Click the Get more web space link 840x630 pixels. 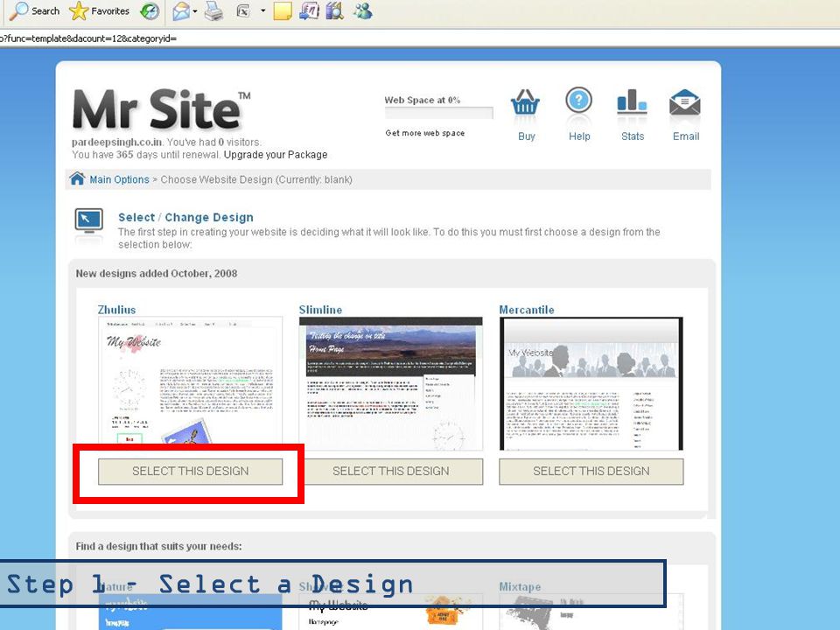tap(425, 133)
